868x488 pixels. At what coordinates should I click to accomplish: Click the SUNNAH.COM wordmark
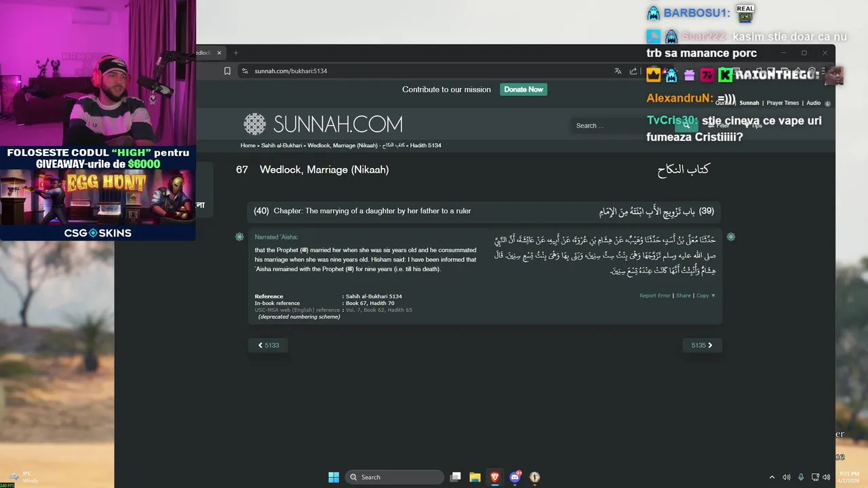338,124
